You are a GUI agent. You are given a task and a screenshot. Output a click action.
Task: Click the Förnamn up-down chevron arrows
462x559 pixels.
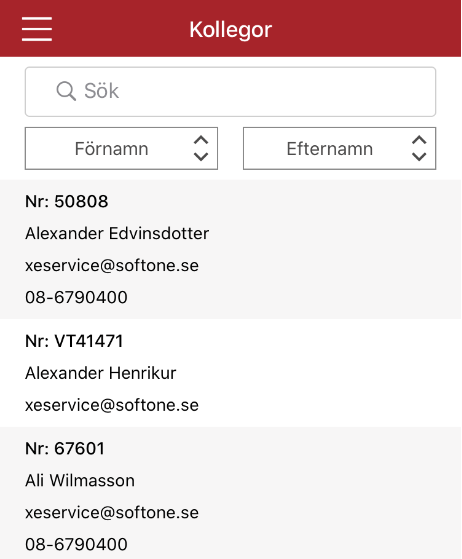201,148
